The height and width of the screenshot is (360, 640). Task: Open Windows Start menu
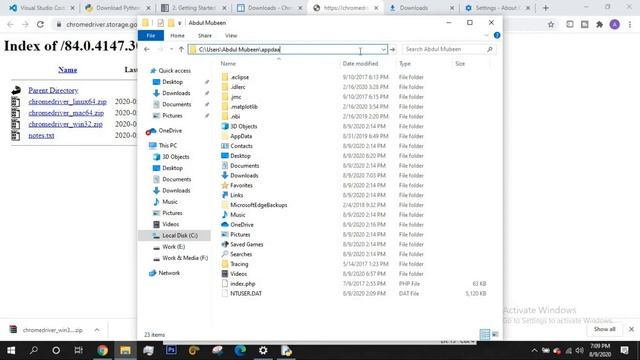[11, 350]
